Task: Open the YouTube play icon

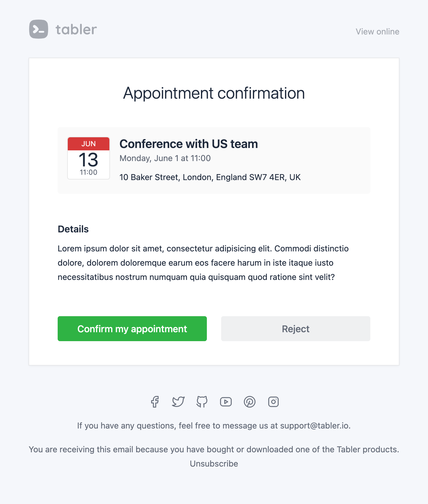Action: click(x=226, y=402)
